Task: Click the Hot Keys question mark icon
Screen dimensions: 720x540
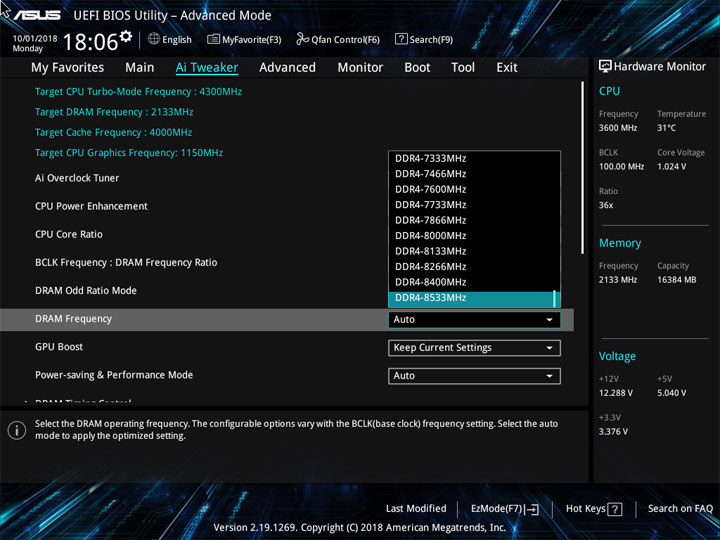Action: (615, 509)
